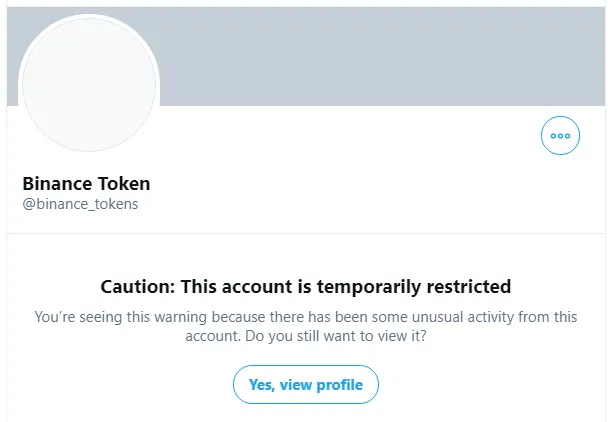Click the gray profile header banner
The height and width of the screenshot is (422, 608).
click(306, 56)
